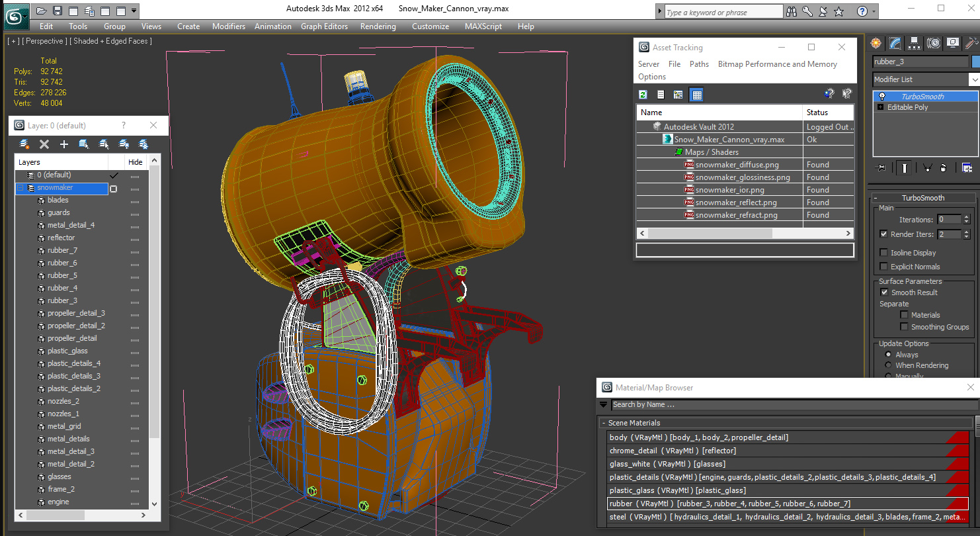Enable Explicit Normals checkbox
This screenshot has height=536, width=980.
[884, 267]
